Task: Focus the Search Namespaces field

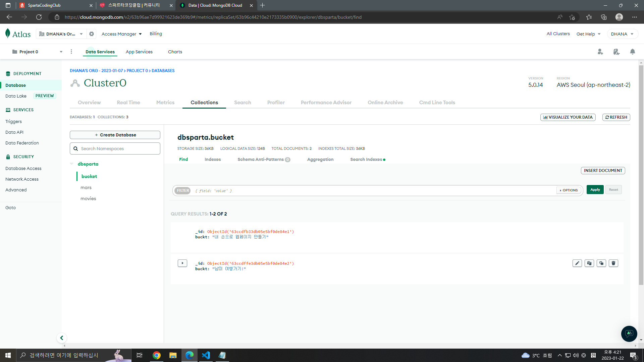Action: pyautogui.click(x=115, y=148)
